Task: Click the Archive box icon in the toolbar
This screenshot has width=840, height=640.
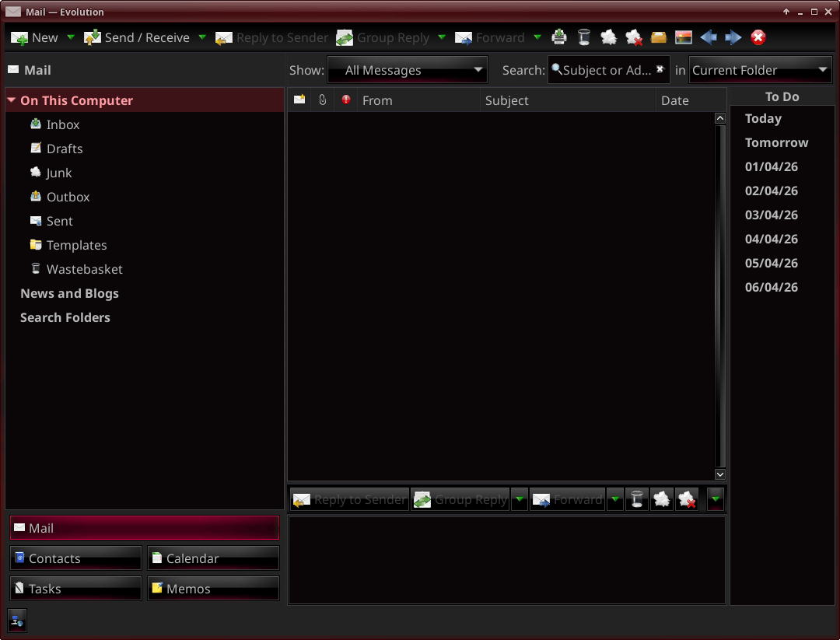Action: click(659, 37)
